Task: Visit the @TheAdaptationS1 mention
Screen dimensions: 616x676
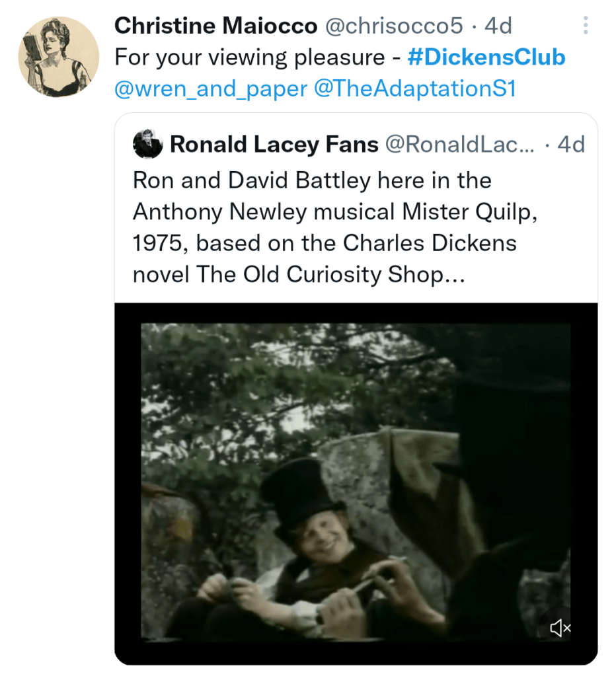Action: click(415, 89)
